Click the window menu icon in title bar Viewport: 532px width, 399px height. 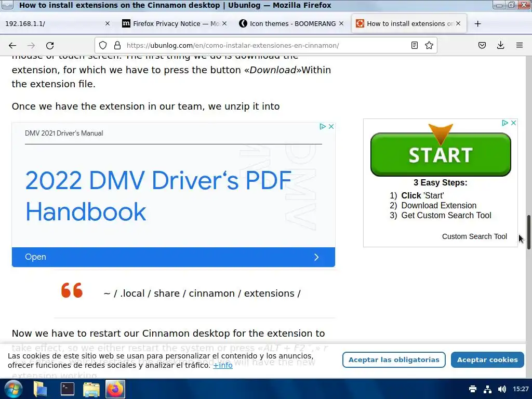coord(7,5)
